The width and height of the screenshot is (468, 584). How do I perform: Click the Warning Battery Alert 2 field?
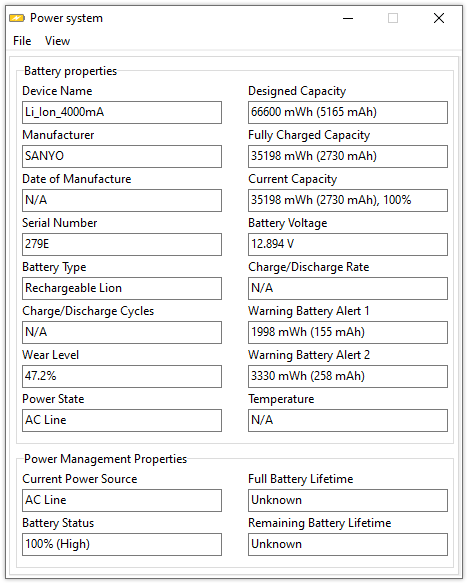point(348,376)
